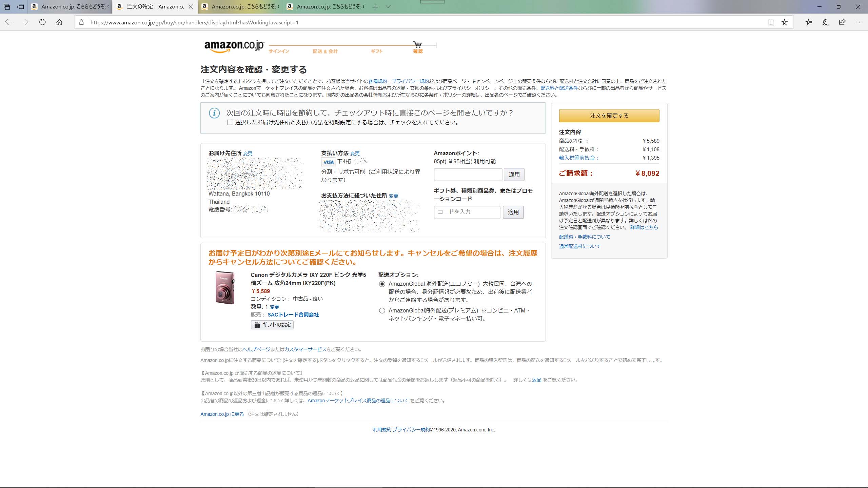Click 変更 next to 数量
The image size is (868, 488).
click(274, 307)
